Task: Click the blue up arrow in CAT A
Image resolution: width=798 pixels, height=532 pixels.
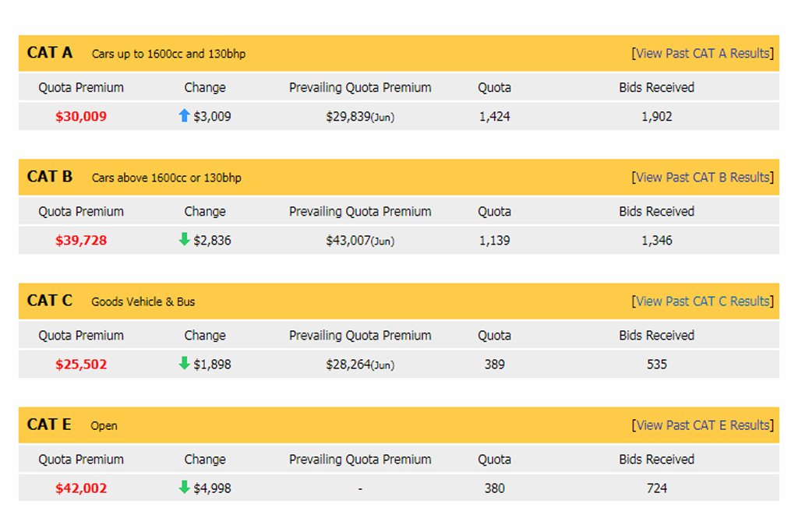Action: [184, 115]
